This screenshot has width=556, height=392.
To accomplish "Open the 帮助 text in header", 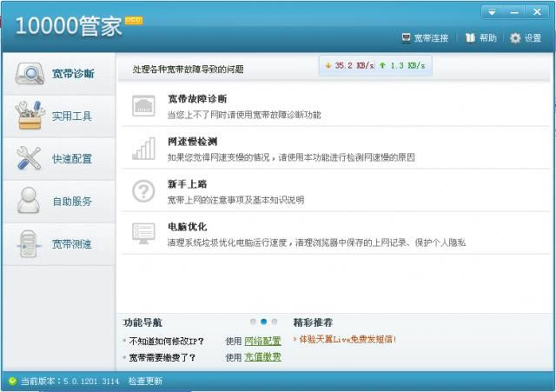I will click(488, 37).
